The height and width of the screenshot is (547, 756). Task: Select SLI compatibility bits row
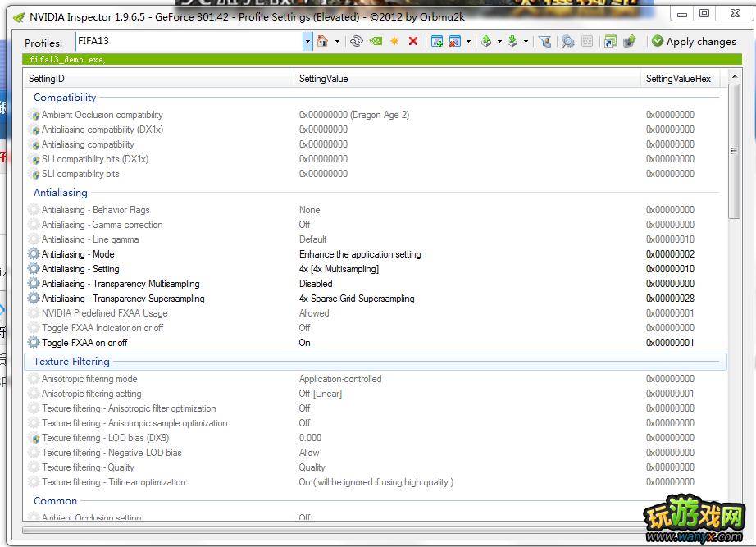(x=375, y=174)
